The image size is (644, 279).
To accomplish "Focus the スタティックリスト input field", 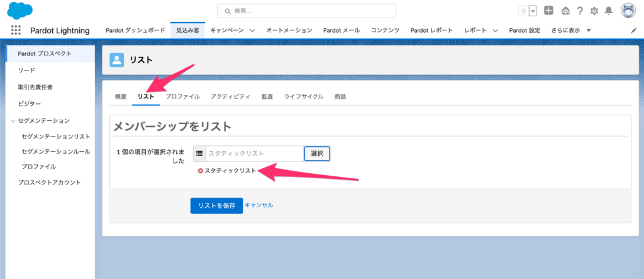I will (x=254, y=154).
